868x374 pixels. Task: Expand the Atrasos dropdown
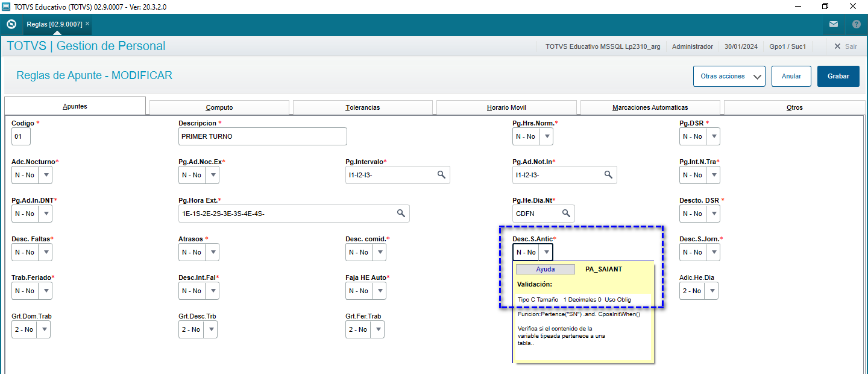click(212, 252)
